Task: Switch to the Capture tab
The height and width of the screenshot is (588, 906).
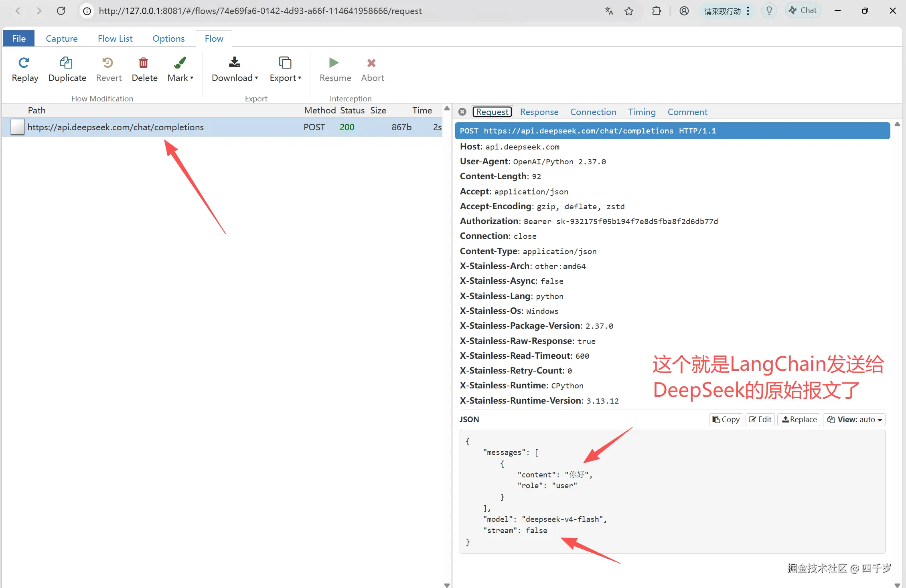Action: pos(62,38)
